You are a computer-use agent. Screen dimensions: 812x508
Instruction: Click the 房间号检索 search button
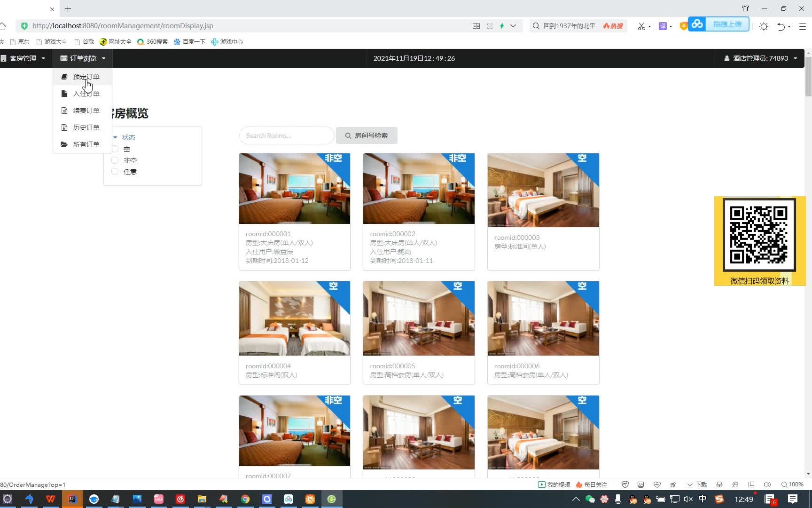pyautogui.click(x=367, y=135)
